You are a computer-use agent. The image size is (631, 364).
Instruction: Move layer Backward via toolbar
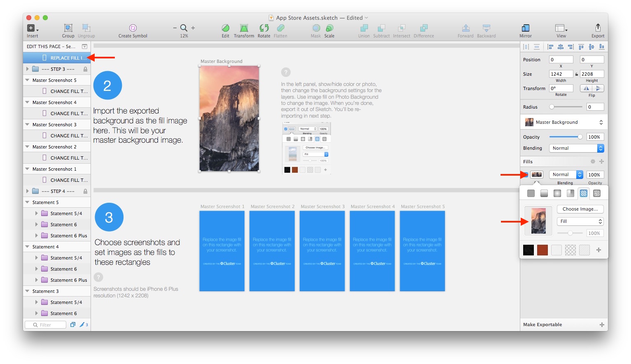486,28
